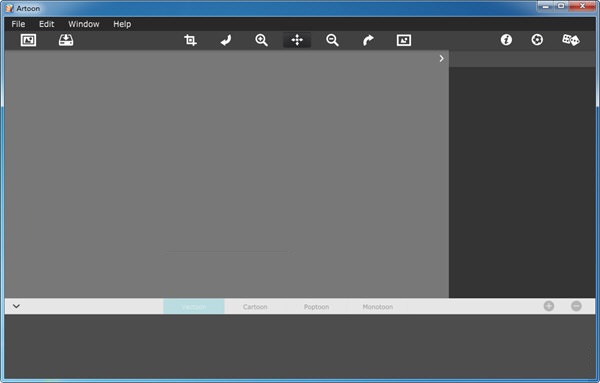Switch to the Monotoon tab
The image size is (600, 383).
click(x=378, y=307)
